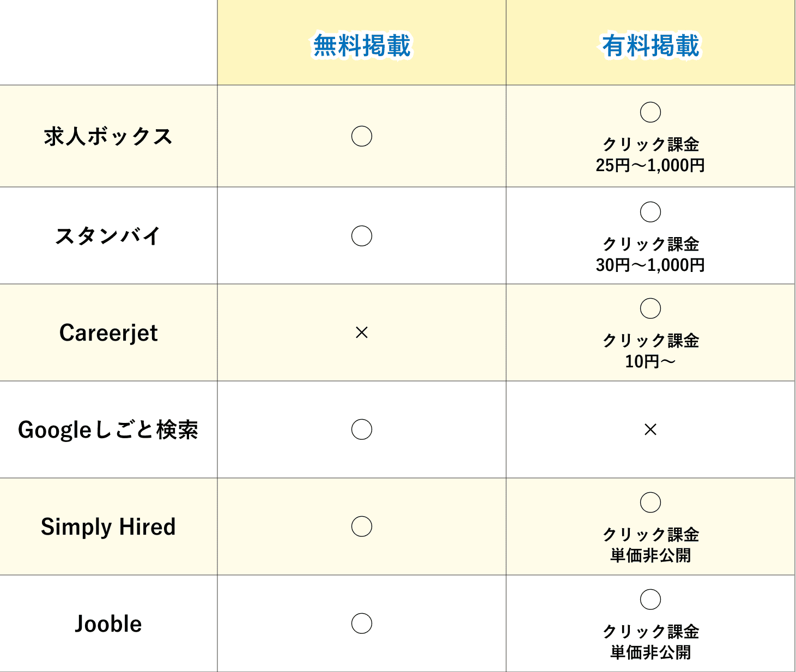This screenshot has width=796, height=672.
Task: Click the Googleしごと検索 row label
Action: 108,429
